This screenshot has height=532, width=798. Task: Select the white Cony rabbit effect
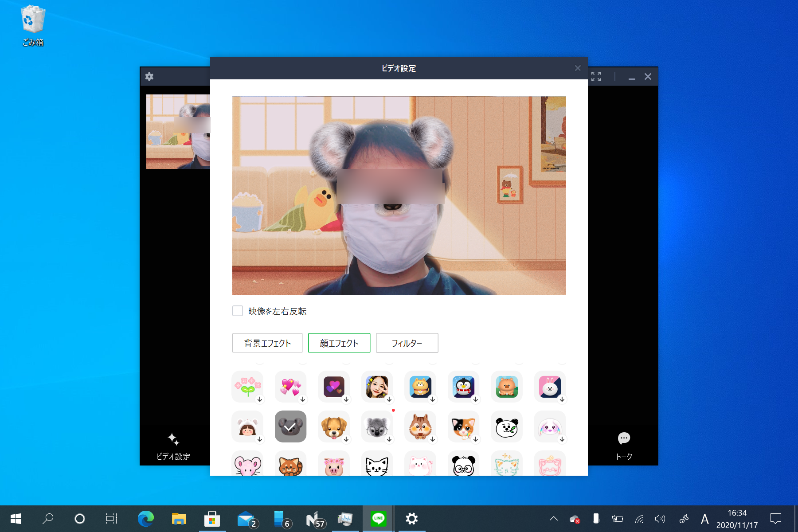[550, 387]
